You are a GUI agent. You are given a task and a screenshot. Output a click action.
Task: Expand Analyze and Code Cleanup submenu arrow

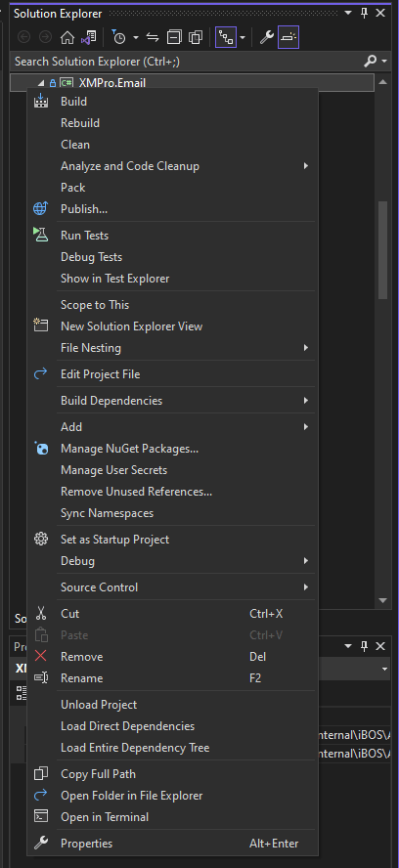(x=306, y=165)
